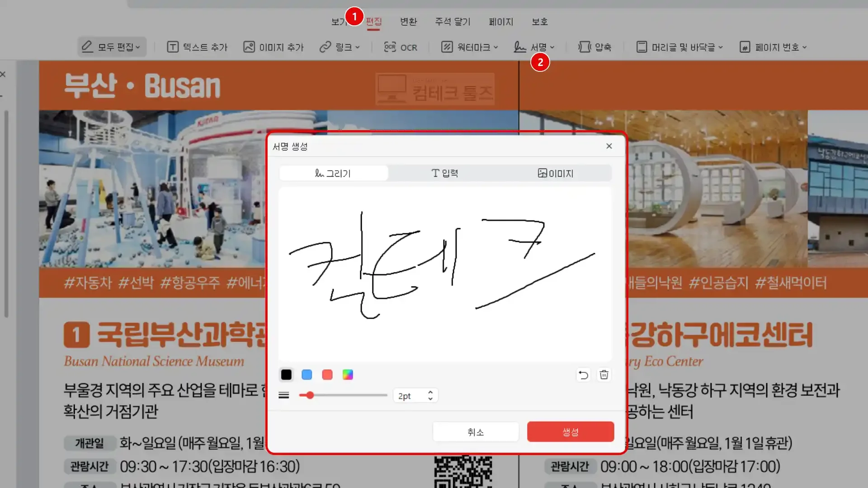The image size is (868, 488).
Task: Select the 이미지 추가 add image tool
Action: pyautogui.click(x=274, y=47)
